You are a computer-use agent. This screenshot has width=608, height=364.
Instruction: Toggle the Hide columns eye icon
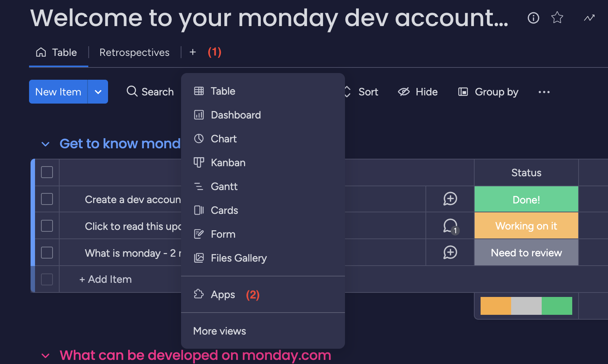(x=404, y=92)
